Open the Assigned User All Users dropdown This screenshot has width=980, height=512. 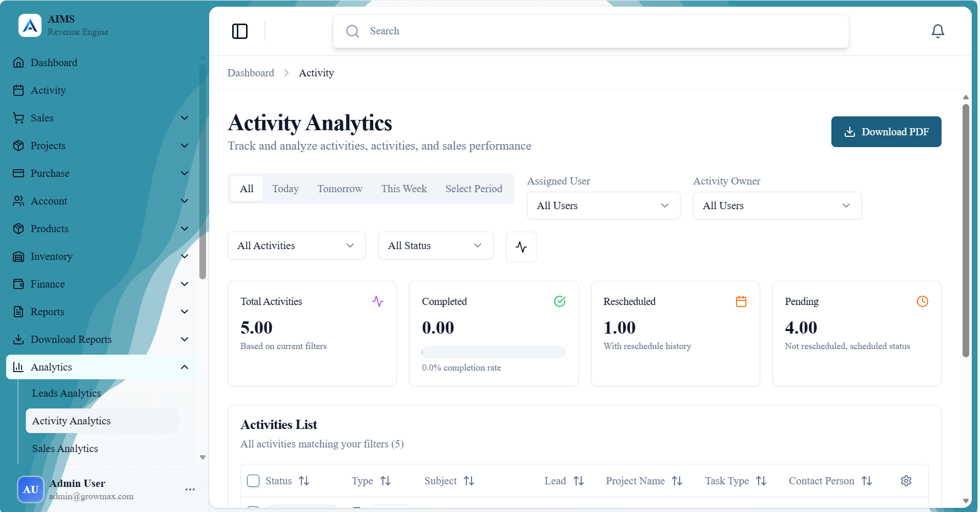click(x=603, y=206)
